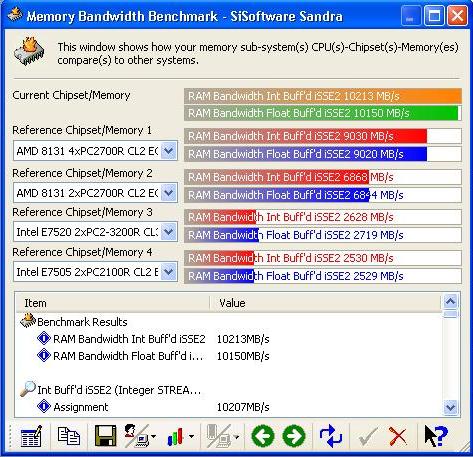Open the arrow next to the chart icon
The image size is (473, 457).
192,436
